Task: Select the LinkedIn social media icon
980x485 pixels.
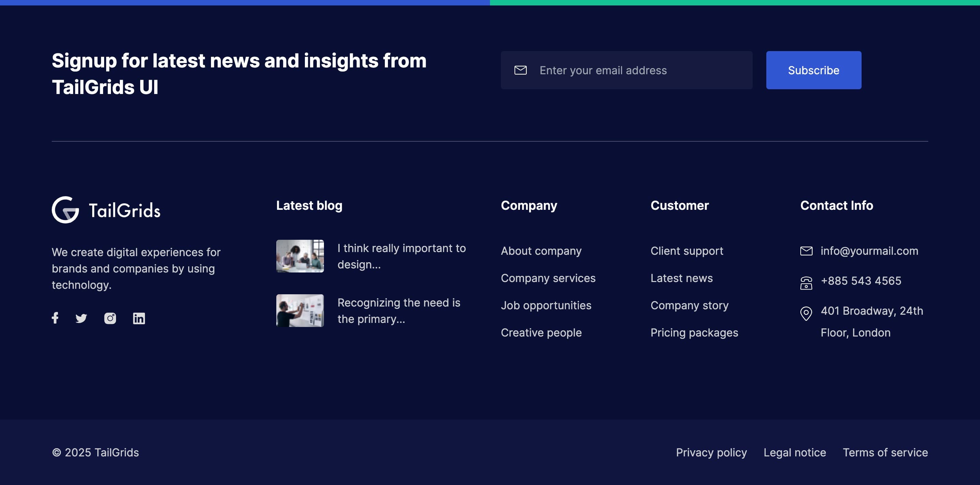Action: click(x=138, y=318)
